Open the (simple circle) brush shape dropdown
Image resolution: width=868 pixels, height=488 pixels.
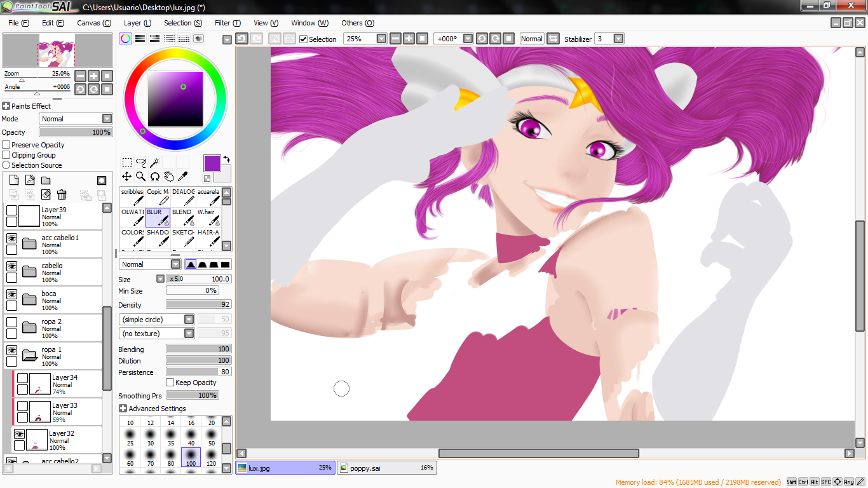(x=189, y=320)
